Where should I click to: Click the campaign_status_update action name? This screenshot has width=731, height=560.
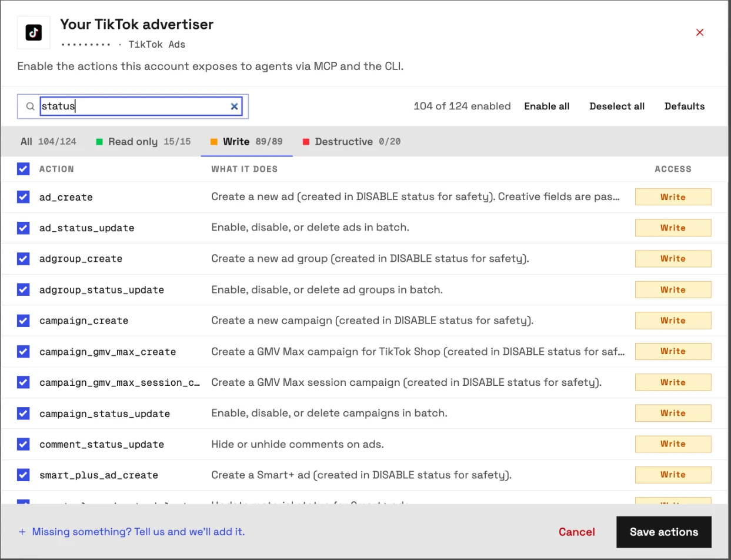(105, 414)
